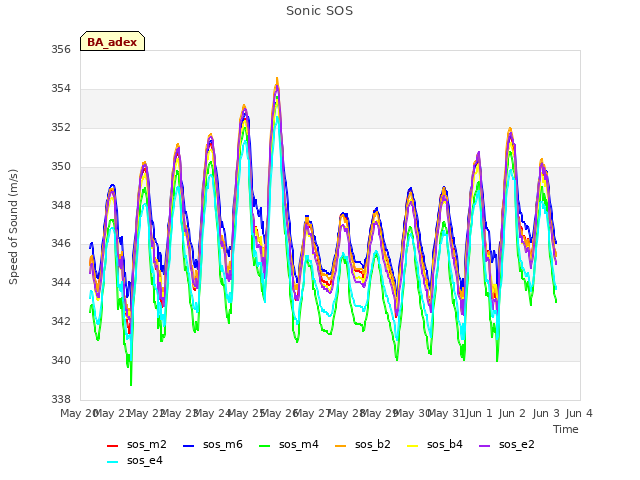Click the sos_b4 legend label
640x480 pixels.
point(445,444)
